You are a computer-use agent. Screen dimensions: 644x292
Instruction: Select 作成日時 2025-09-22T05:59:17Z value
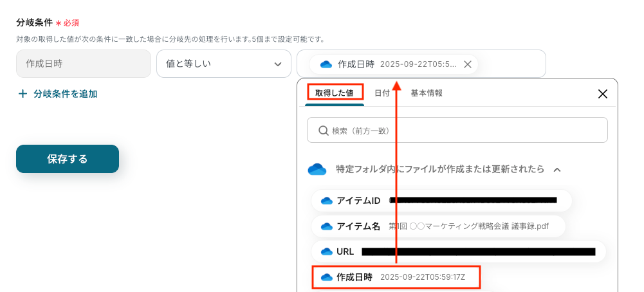[396, 277]
